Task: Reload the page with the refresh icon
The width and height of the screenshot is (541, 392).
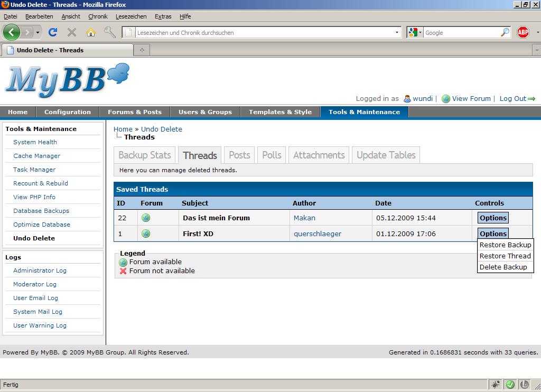Action: (53, 32)
